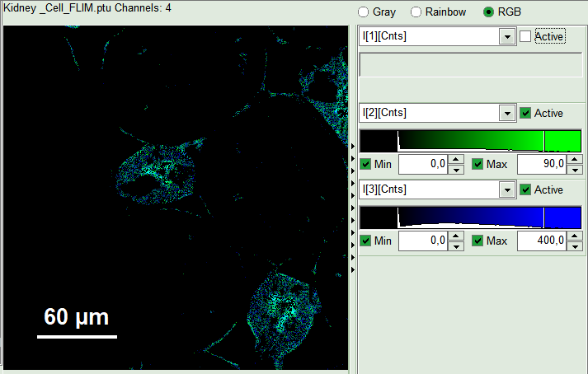Increase the green channel Min value with up arrow

[x=455, y=160]
